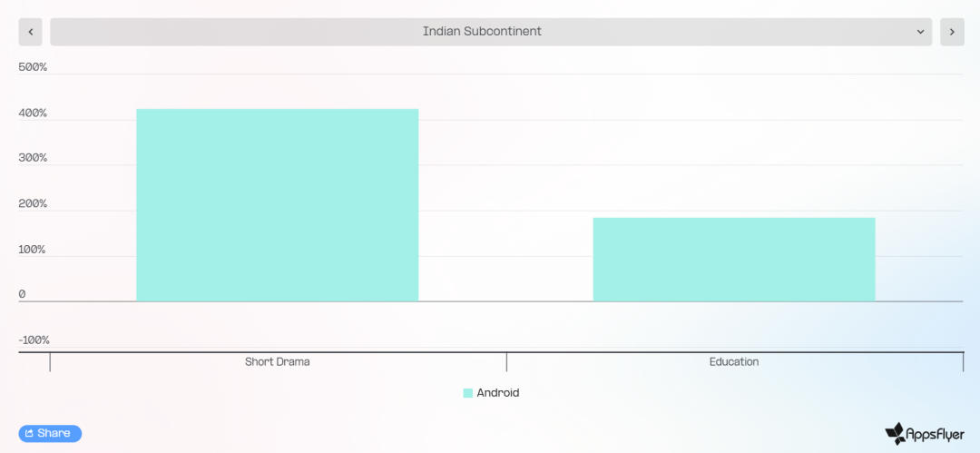Click the 200% y-axis label
This screenshot has width=980, height=453.
coord(34,203)
